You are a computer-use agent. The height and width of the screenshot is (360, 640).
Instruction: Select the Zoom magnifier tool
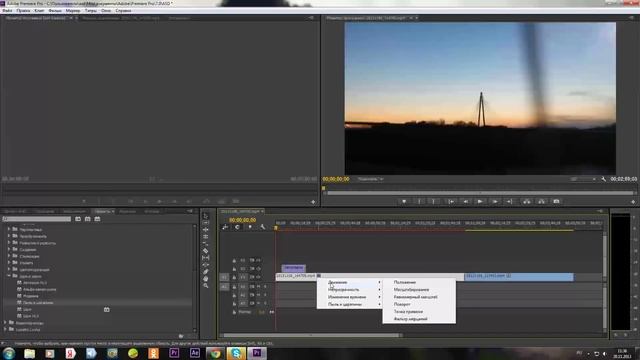coord(206,285)
